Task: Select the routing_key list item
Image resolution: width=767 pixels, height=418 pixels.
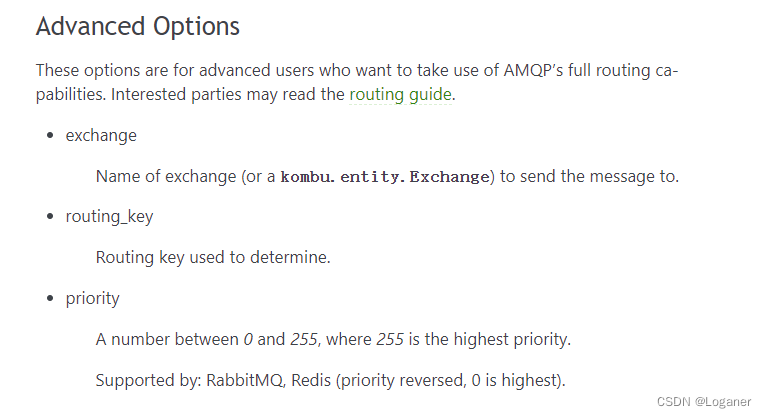Action: pos(110,217)
